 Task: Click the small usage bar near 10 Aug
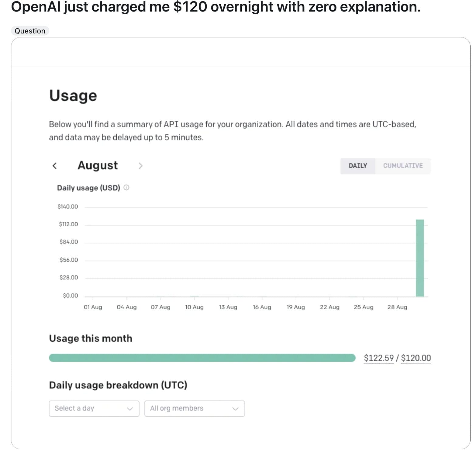point(195,296)
